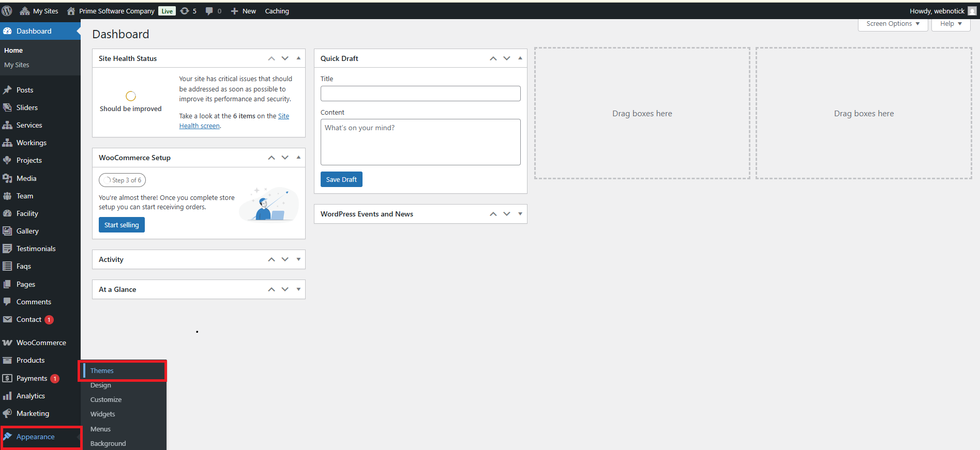Open the WooCommerce sidebar menu
This screenshot has height=450, width=980.
tap(41, 343)
